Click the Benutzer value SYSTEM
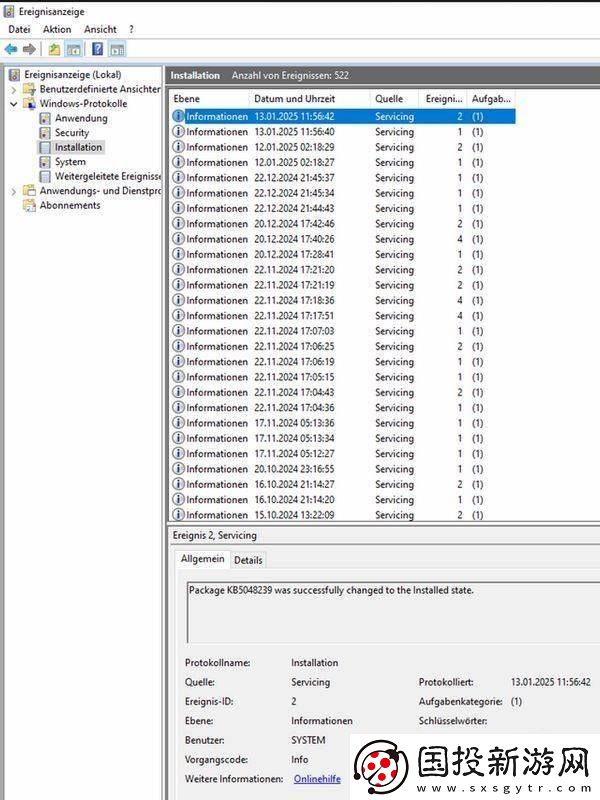Image resolution: width=600 pixels, height=800 pixels. click(308, 740)
